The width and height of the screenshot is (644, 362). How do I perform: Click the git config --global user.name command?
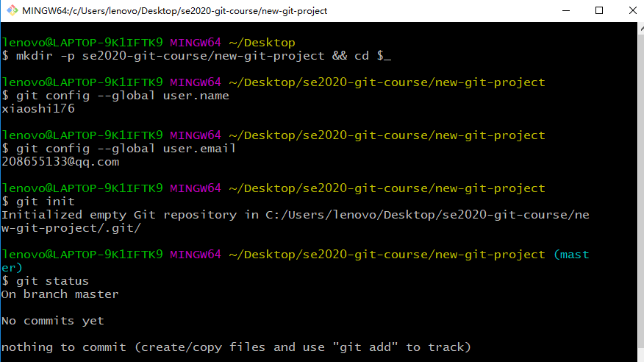pyautogui.click(x=122, y=96)
